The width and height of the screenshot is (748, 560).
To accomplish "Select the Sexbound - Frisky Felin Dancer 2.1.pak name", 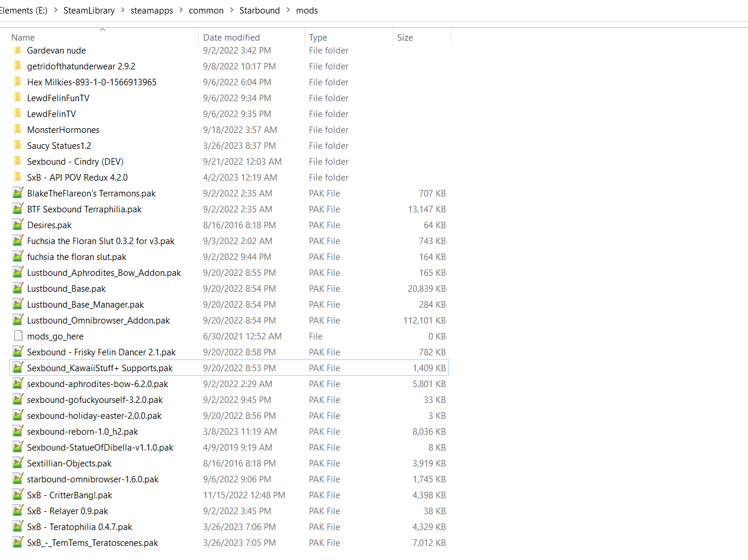I will pos(101,352).
